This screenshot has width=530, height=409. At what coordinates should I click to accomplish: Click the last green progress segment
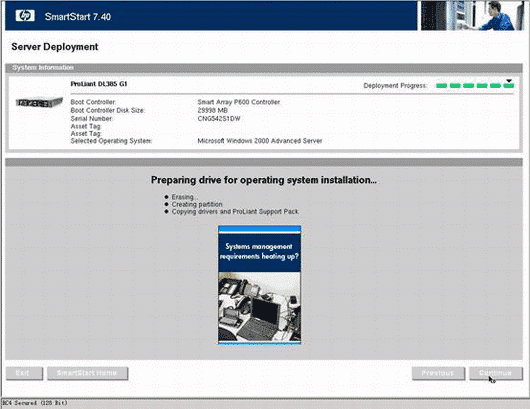coord(508,86)
